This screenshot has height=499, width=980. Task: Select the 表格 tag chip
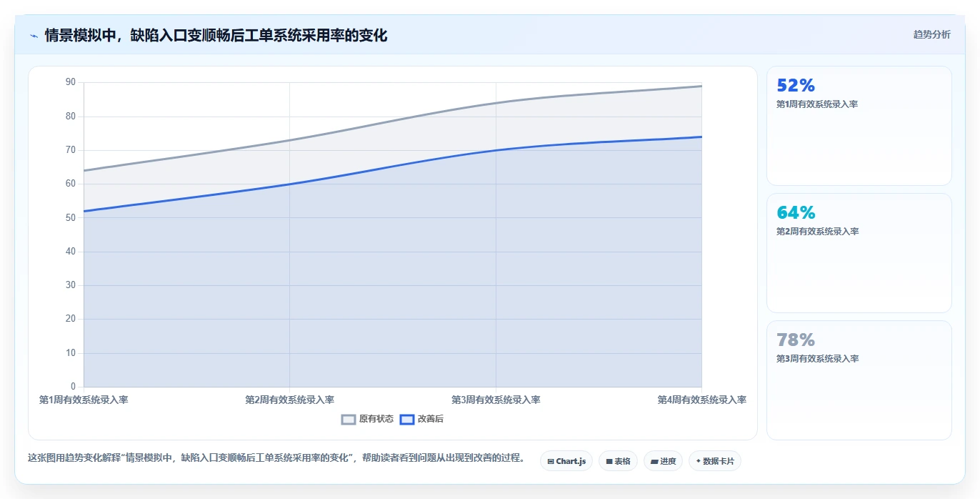[x=618, y=461]
